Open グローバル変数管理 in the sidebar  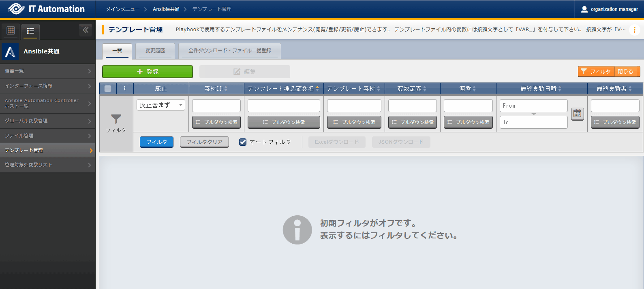tap(47, 121)
